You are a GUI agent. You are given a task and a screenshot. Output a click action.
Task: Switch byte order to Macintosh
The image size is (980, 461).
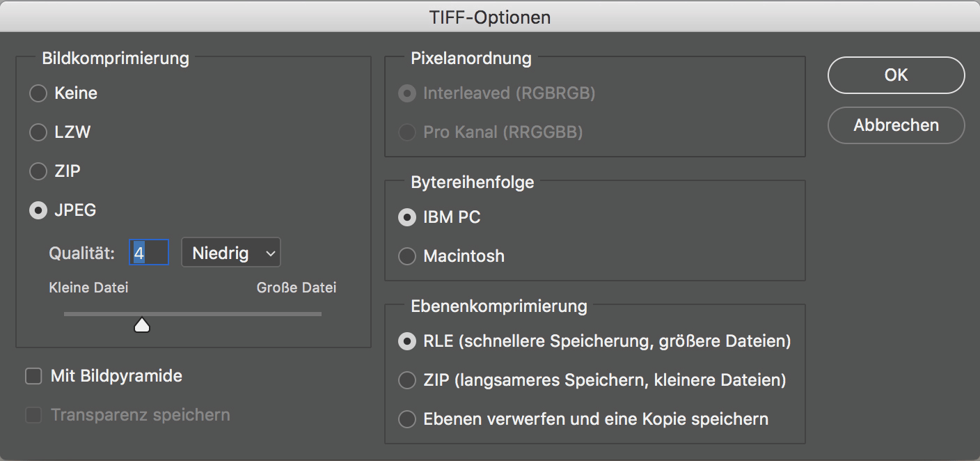[x=406, y=256]
